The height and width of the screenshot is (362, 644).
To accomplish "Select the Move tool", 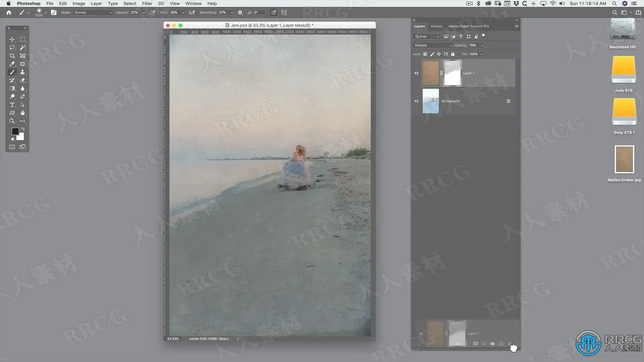I will (12, 40).
